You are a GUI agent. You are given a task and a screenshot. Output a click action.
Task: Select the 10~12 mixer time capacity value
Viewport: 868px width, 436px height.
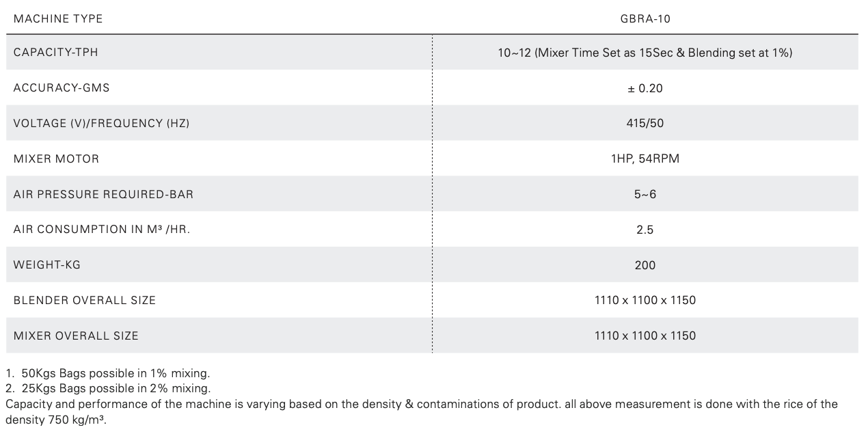pyautogui.click(x=645, y=53)
